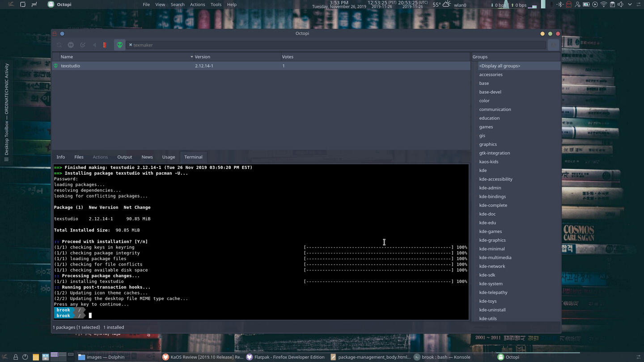
Task: Sort packages by the Votes column header
Action: 375,57
